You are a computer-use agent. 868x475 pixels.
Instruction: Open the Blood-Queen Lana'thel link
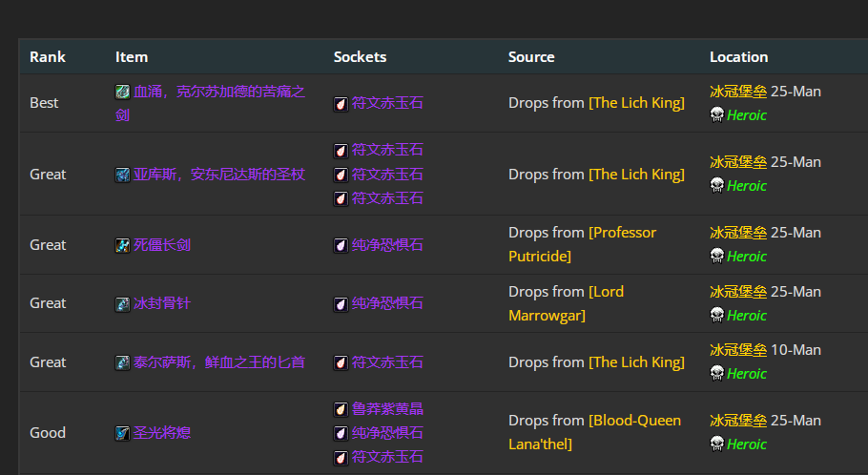(594, 432)
